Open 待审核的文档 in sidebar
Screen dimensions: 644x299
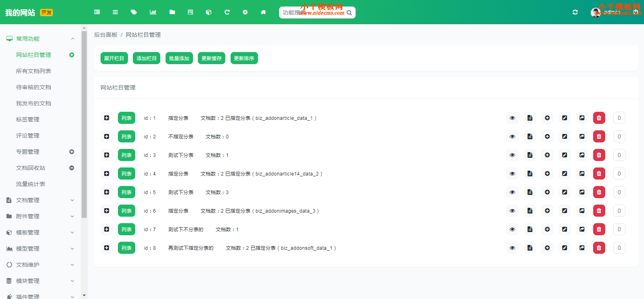(34, 87)
